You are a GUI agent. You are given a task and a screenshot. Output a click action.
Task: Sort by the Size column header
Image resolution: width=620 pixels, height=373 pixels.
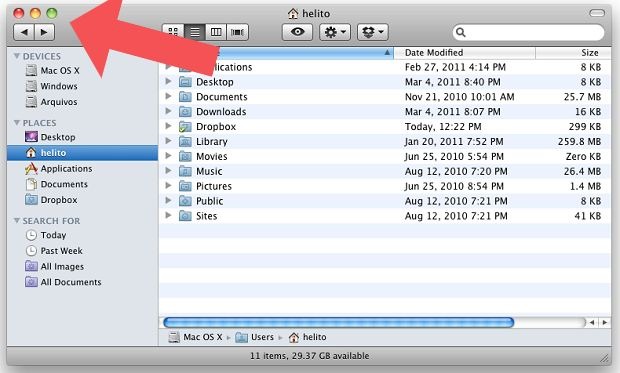(x=573, y=53)
